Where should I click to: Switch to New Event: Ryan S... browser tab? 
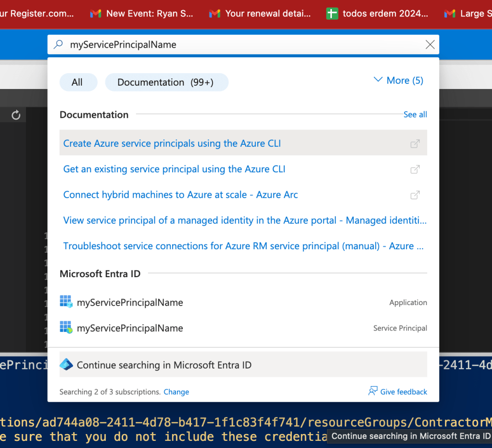point(142,13)
